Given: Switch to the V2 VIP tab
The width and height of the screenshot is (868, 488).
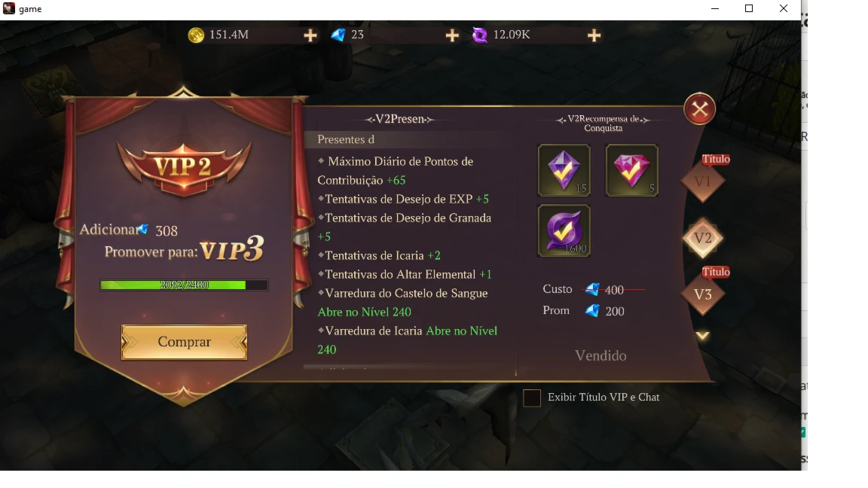Looking at the screenshot, I should click(x=702, y=238).
